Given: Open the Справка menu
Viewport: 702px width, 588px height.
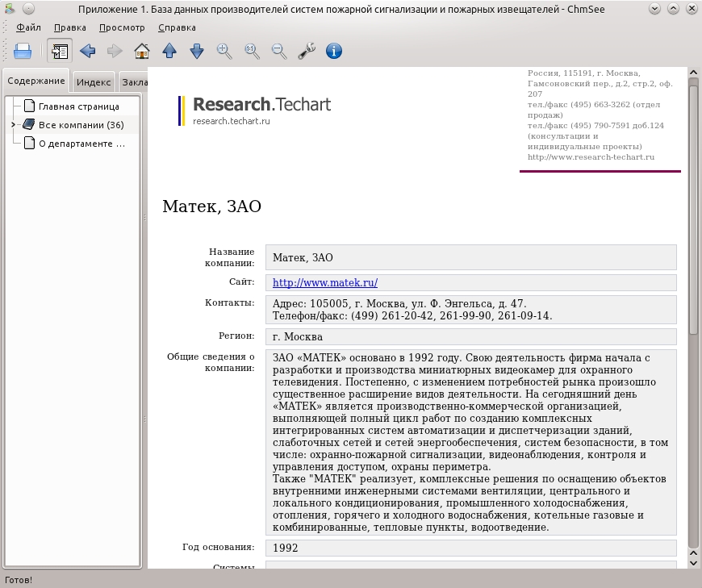Looking at the screenshot, I should 177,27.
